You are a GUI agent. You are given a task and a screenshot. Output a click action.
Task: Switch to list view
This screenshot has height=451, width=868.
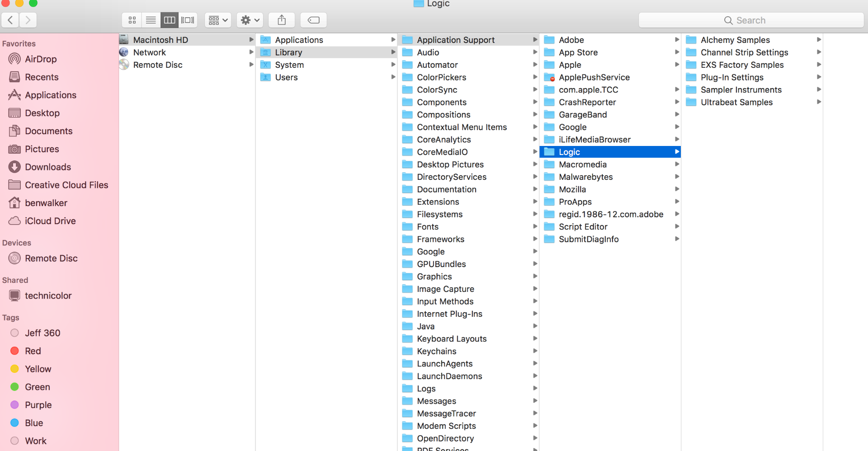point(151,20)
